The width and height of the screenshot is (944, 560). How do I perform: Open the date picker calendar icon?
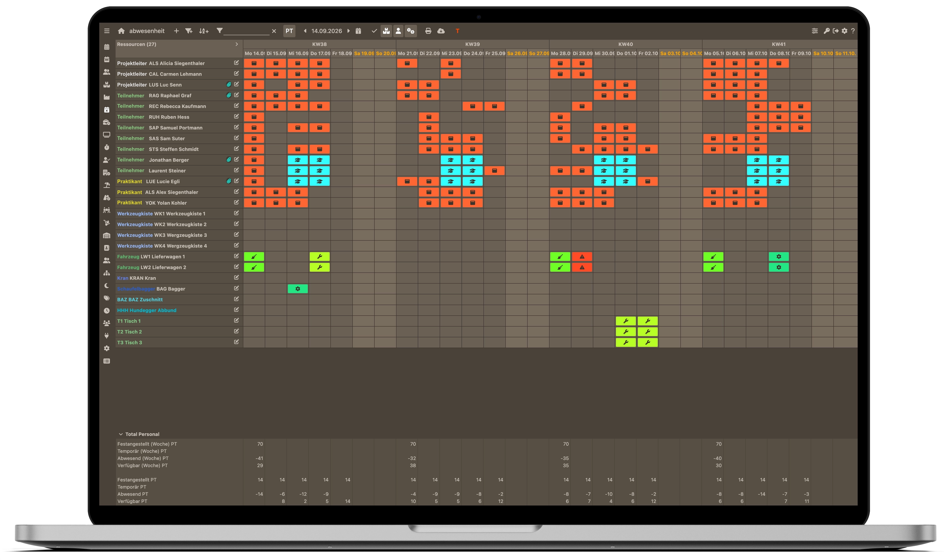pyautogui.click(x=358, y=31)
